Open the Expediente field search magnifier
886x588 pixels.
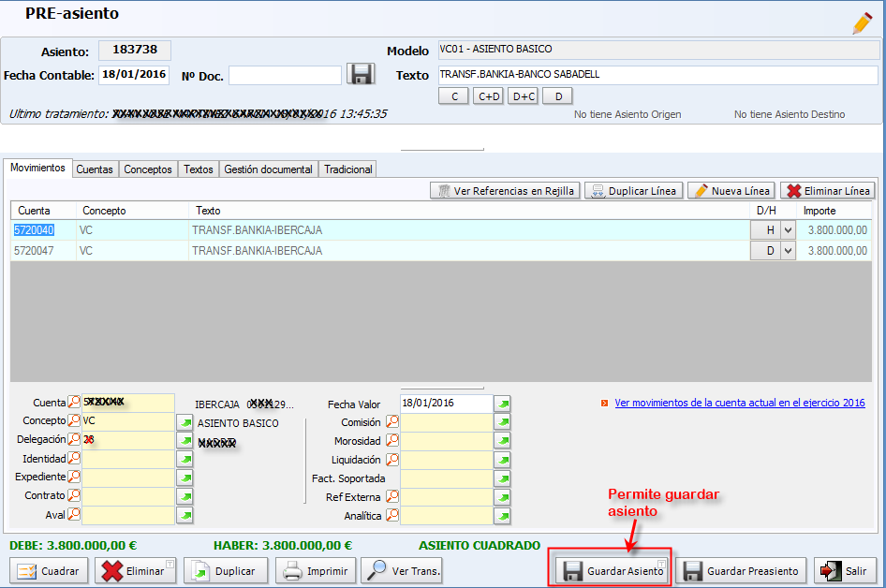pos(74,477)
